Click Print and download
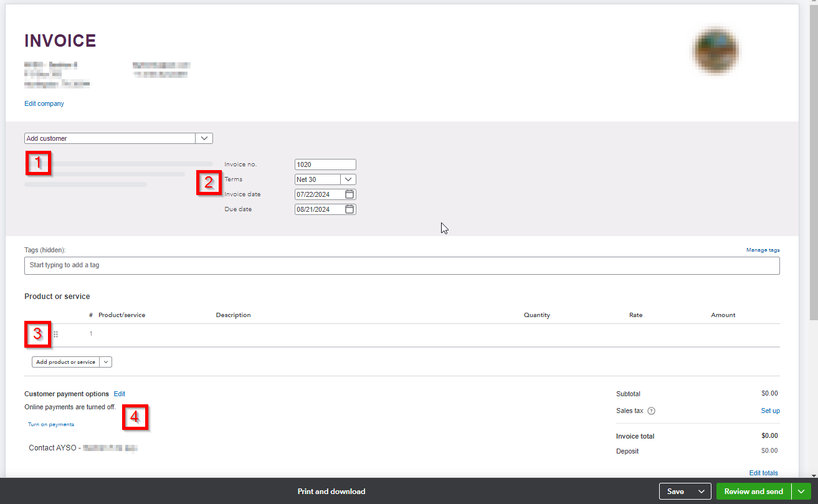Image resolution: width=818 pixels, height=504 pixels. click(x=331, y=492)
